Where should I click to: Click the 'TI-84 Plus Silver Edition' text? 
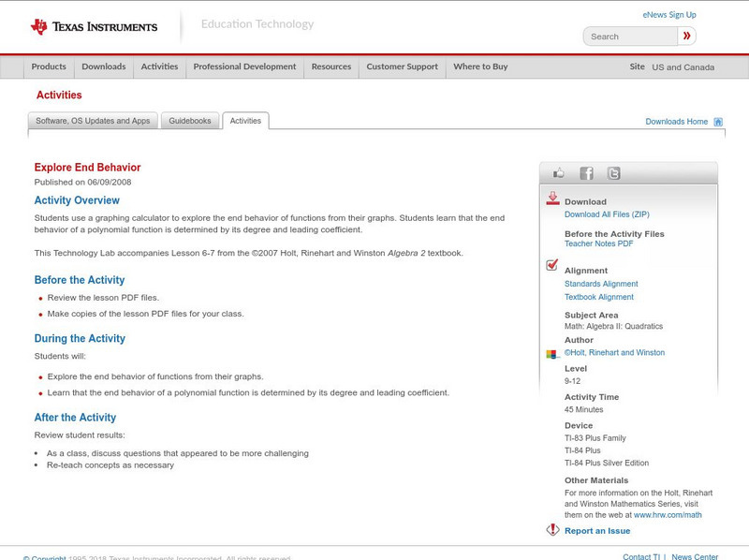(607, 463)
